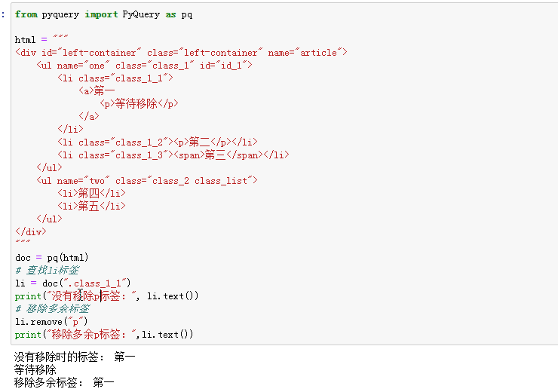Click the output line 移除多余标签： 第一
The image size is (558, 392).
click(63, 383)
